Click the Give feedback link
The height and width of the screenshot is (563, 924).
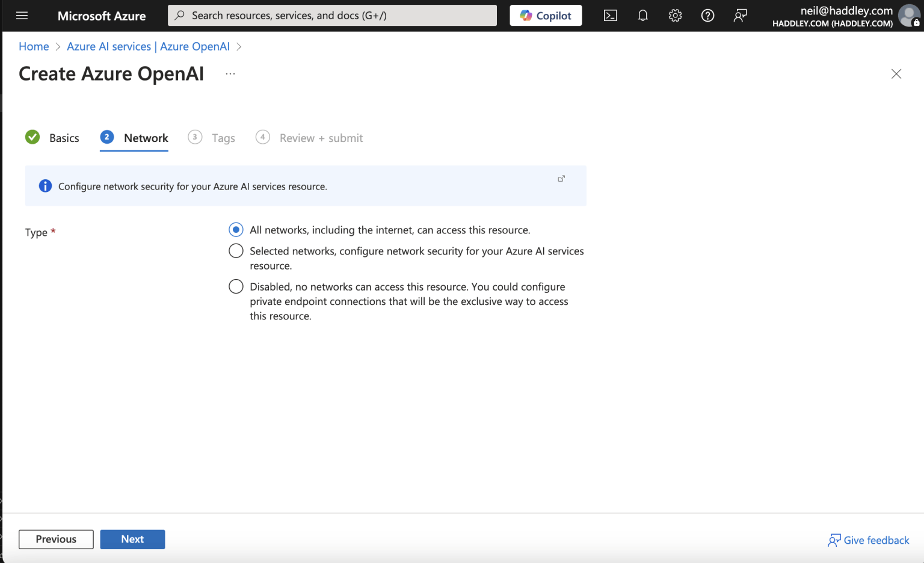869,540
